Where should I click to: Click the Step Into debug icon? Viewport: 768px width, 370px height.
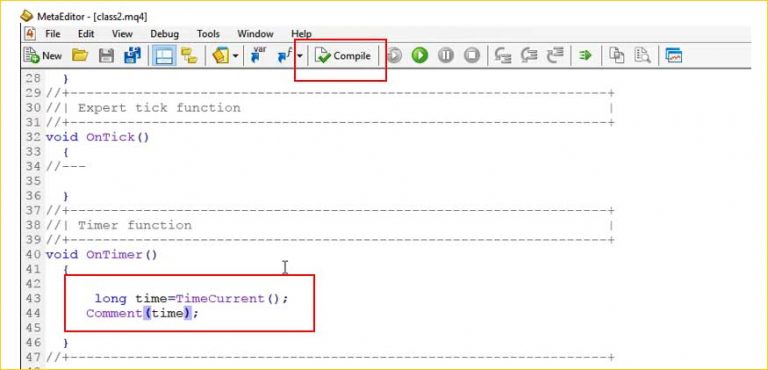(503, 55)
